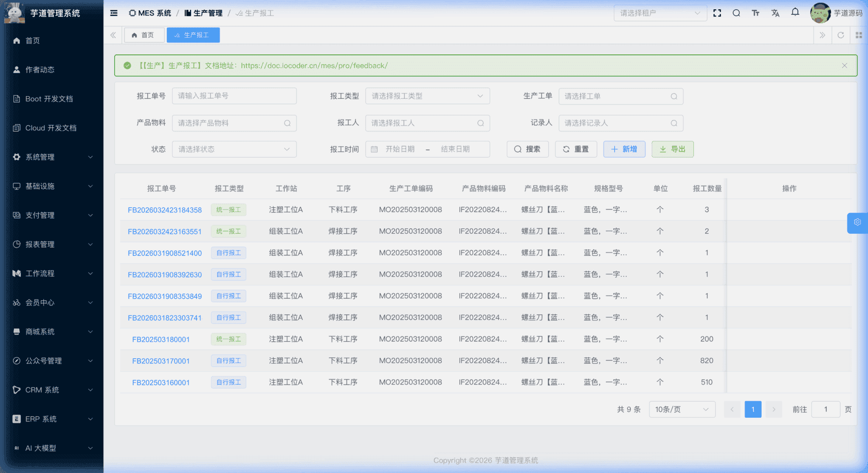Switch to the 首页 tab

click(x=144, y=35)
